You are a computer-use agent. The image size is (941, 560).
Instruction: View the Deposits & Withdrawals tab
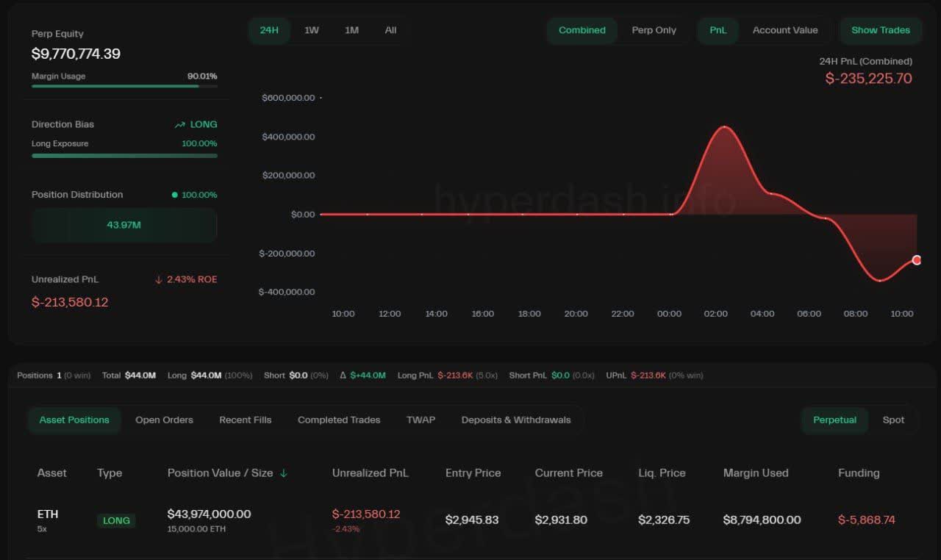point(515,420)
